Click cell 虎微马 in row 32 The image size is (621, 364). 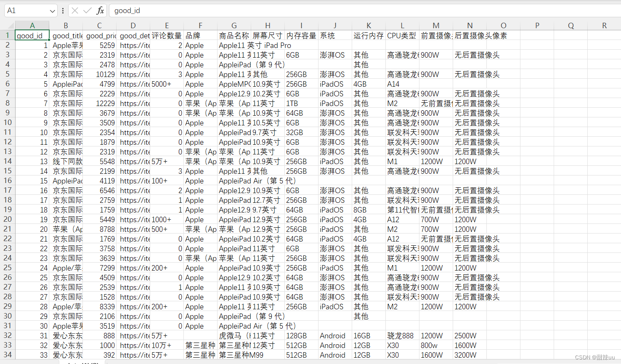[234, 336]
